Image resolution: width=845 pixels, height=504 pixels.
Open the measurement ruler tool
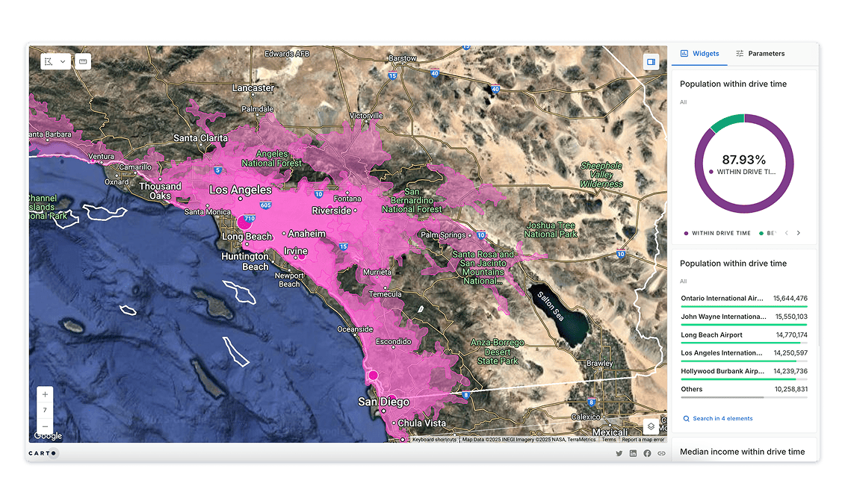[82, 61]
